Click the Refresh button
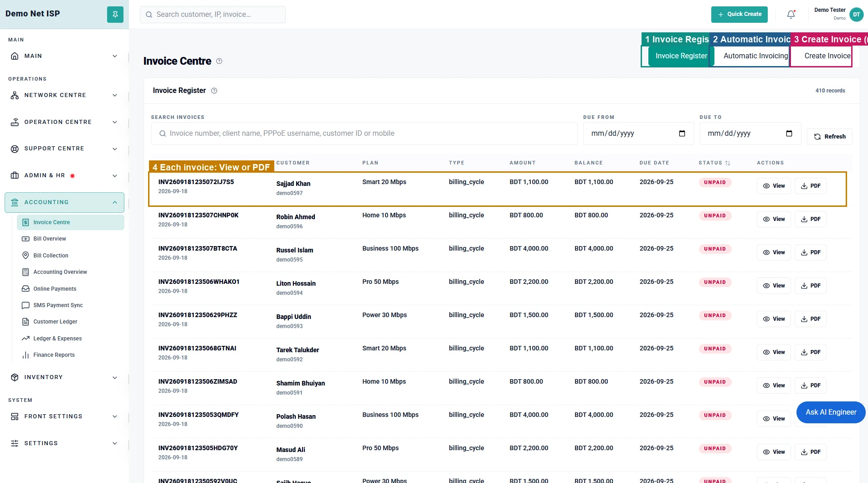The width and height of the screenshot is (868, 483). 829,137
